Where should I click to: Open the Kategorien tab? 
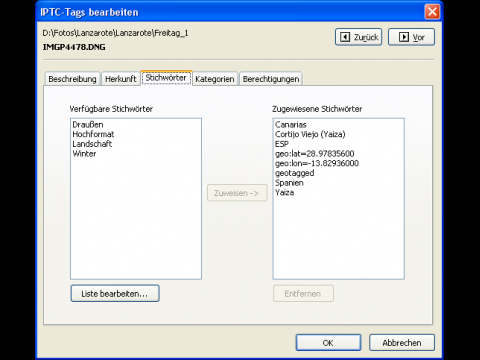tap(215, 79)
